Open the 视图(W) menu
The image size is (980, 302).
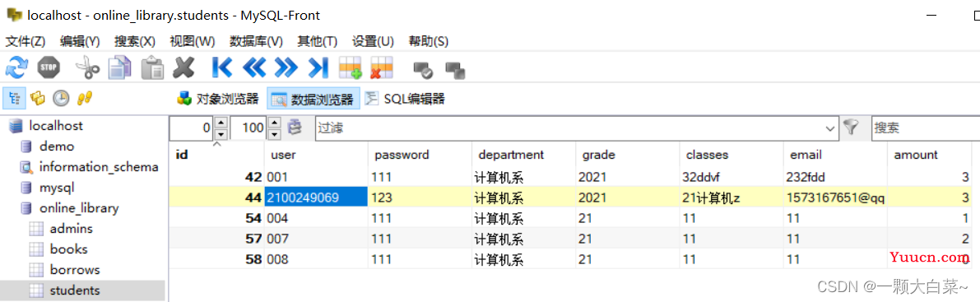tap(193, 41)
